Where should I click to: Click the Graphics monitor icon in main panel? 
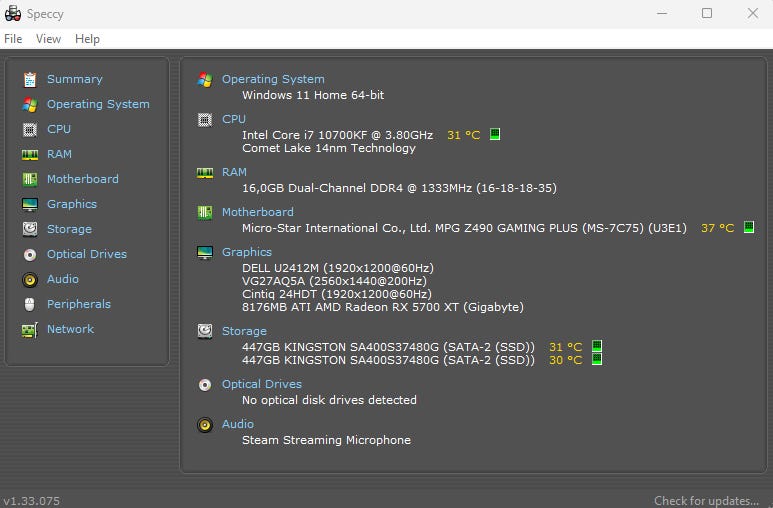(x=205, y=253)
